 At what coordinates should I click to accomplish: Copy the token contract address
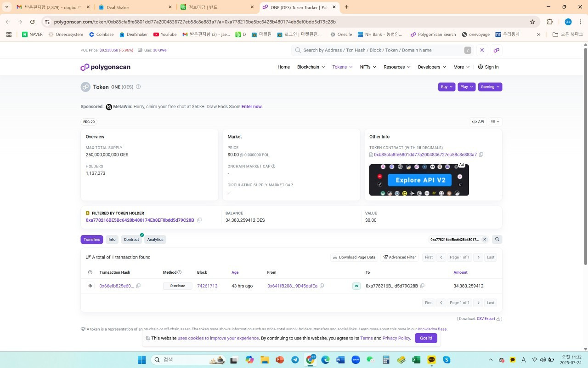pos(481,155)
